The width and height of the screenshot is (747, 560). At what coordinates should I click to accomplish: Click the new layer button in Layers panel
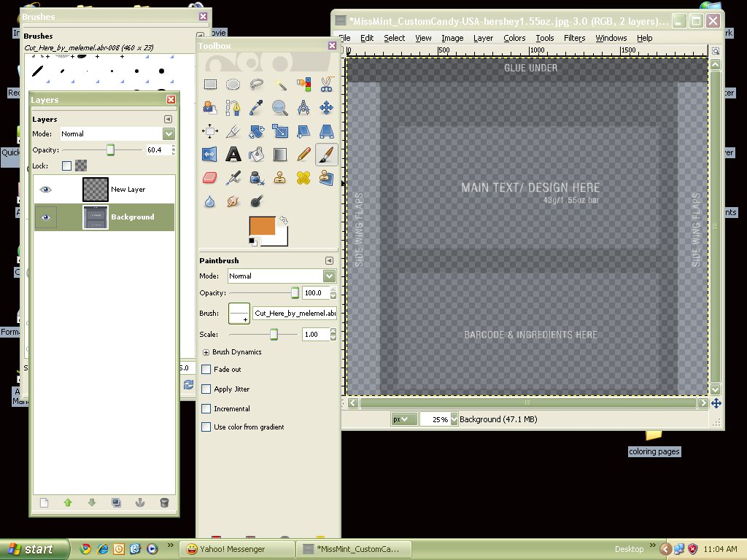[44, 503]
